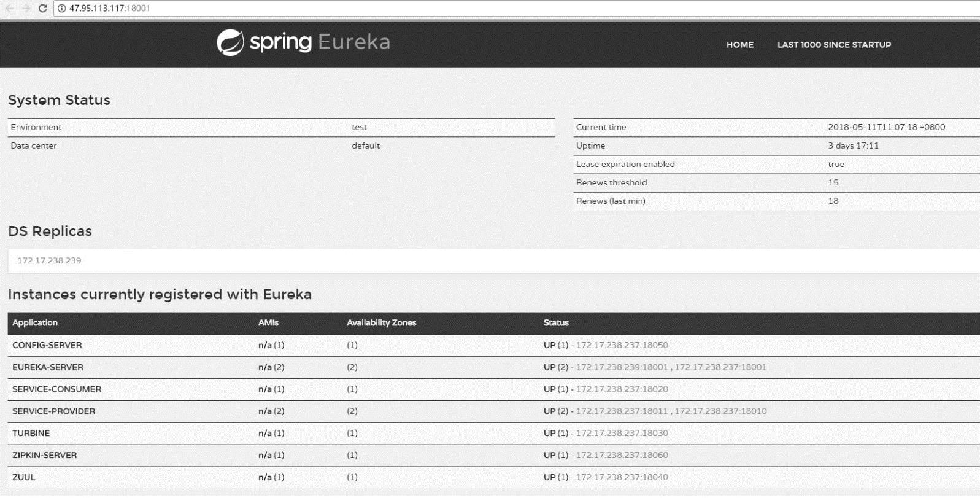Click the data center value default

coord(366,146)
